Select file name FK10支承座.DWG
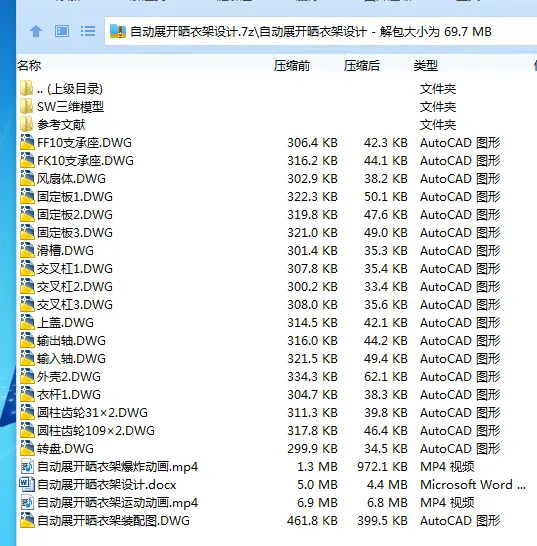 (x=85, y=161)
